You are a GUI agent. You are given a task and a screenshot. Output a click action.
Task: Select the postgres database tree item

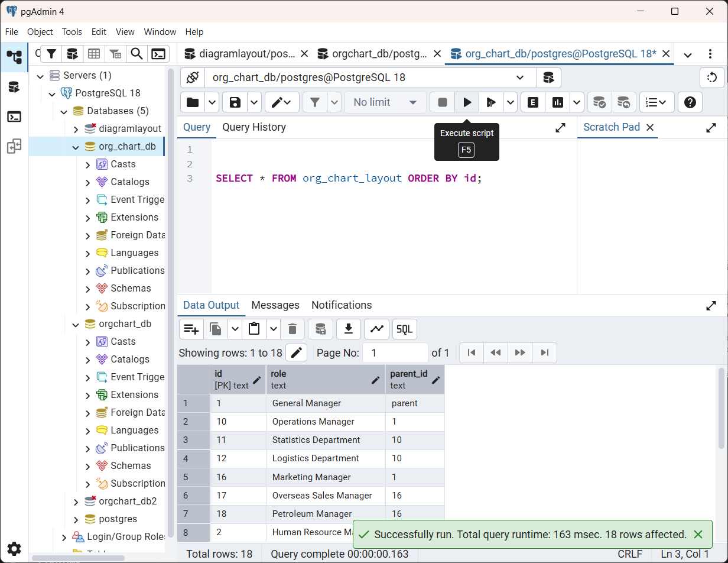(118, 519)
